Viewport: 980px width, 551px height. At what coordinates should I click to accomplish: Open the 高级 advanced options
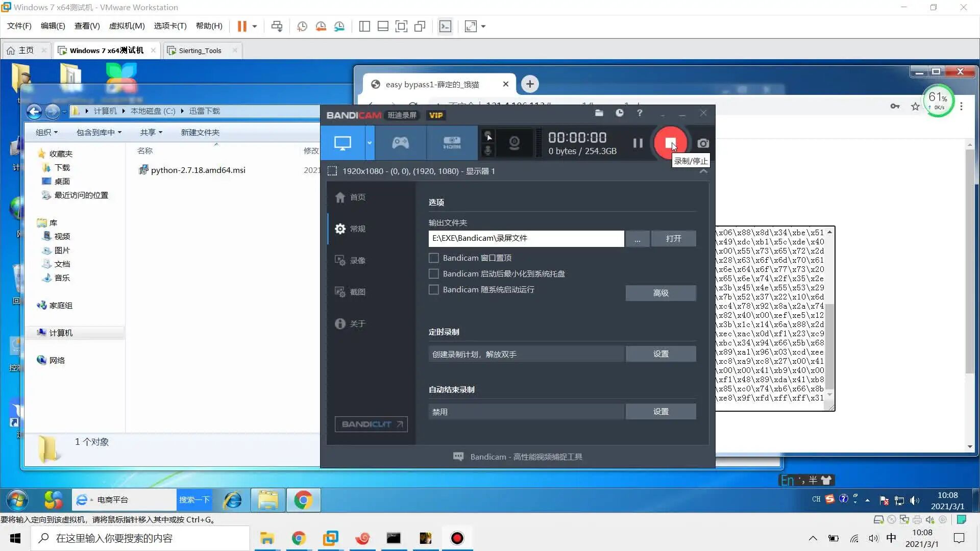point(661,293)
